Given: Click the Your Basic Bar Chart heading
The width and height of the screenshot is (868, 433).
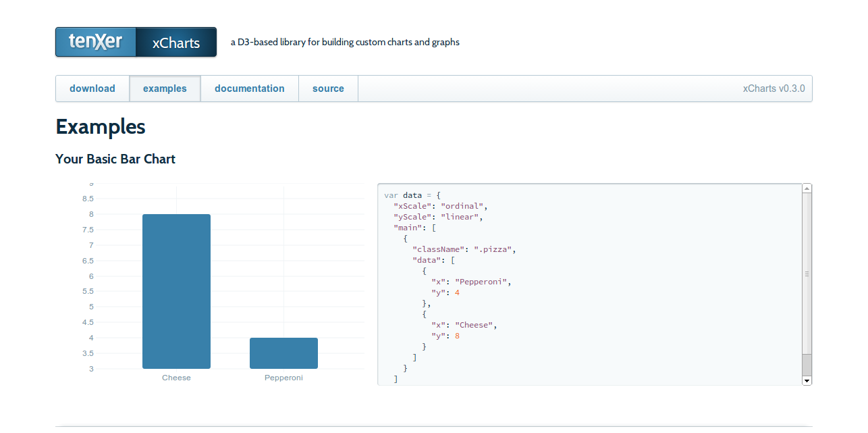Looking at the screenshot, I should (115, 159).
